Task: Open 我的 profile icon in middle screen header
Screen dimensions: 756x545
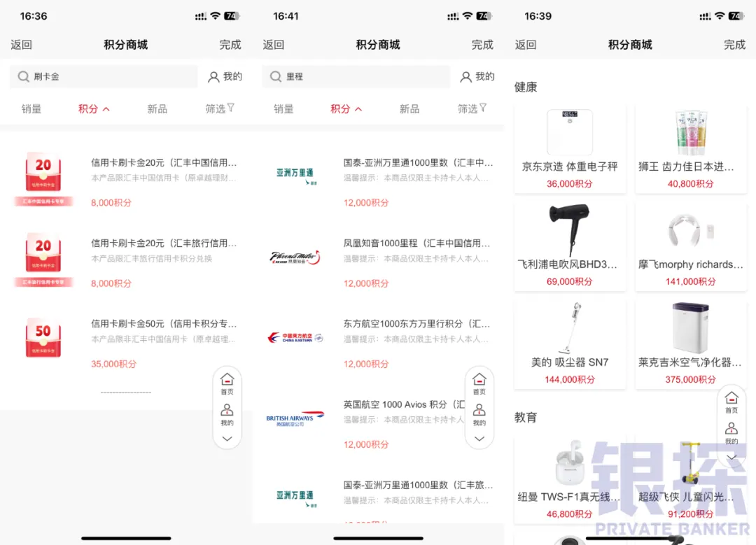Action: [x=465, y=77]
